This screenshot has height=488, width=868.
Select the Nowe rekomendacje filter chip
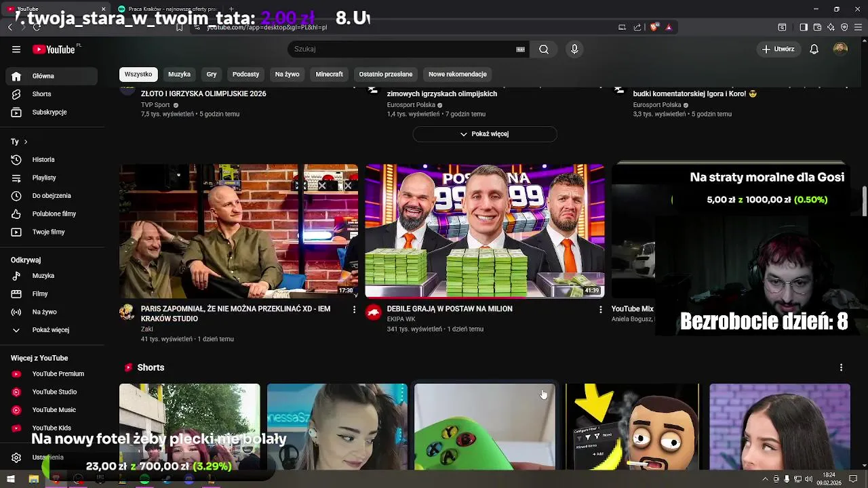click(x=458, y=74)
